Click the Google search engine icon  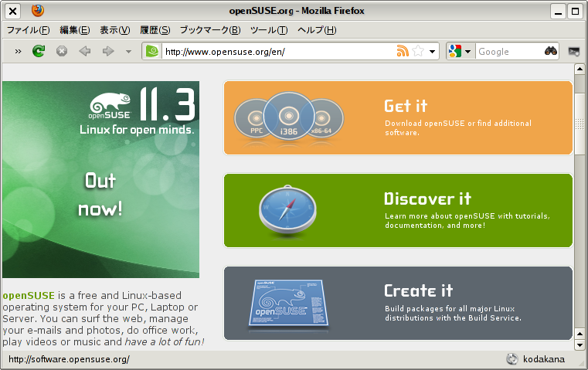[x=455, y=51]
